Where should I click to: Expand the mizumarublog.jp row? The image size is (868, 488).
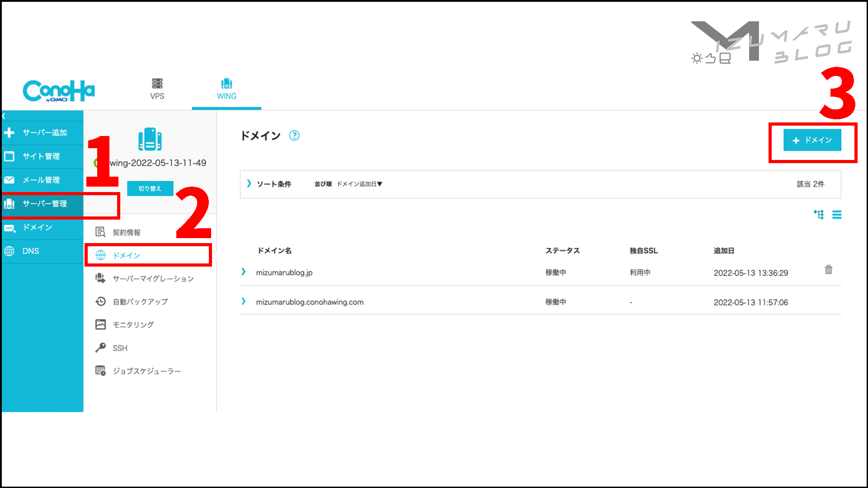click(244, 272)
